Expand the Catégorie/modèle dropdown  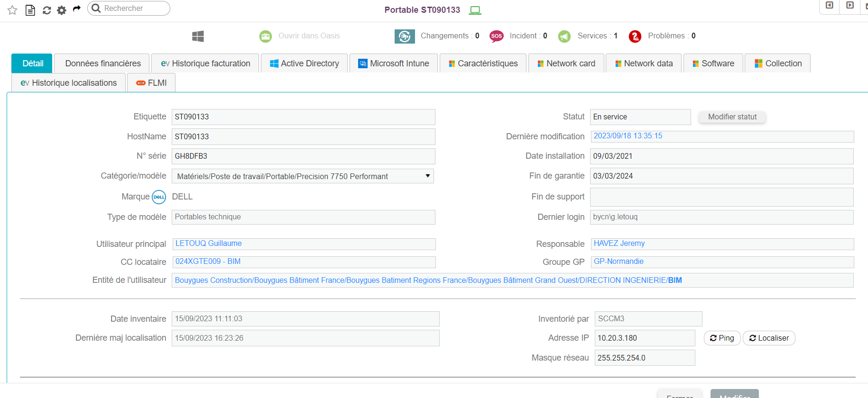427,176
